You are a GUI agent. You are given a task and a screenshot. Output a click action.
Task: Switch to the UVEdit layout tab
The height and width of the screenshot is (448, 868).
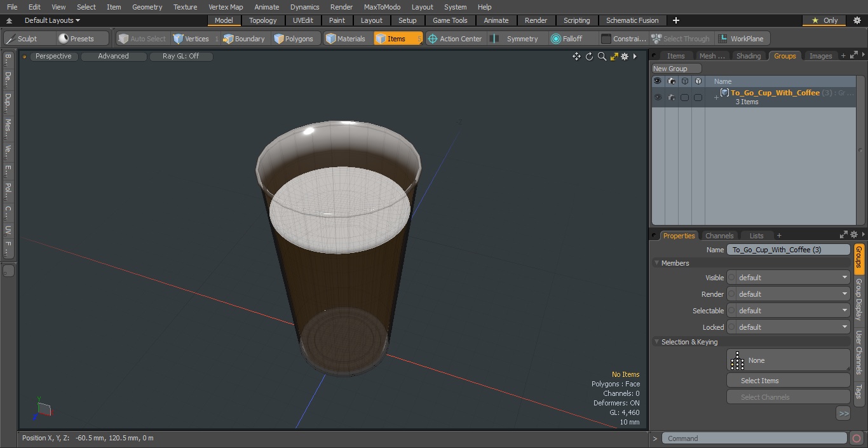point(303,20)
